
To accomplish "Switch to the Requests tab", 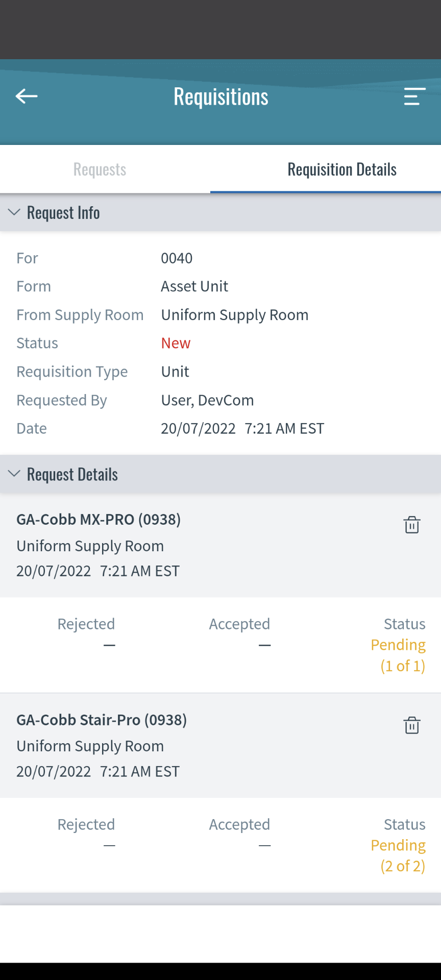I will [x=100, y=169].
